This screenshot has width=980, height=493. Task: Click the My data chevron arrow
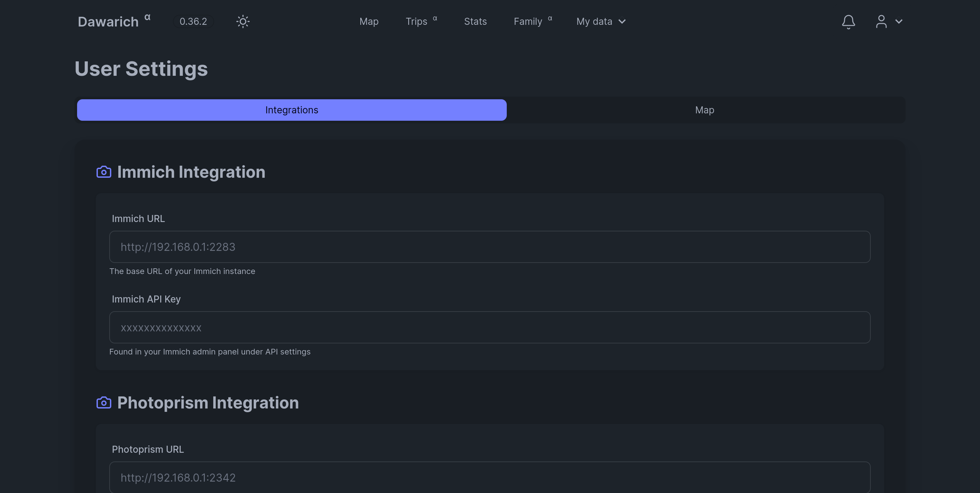point(622,22)
